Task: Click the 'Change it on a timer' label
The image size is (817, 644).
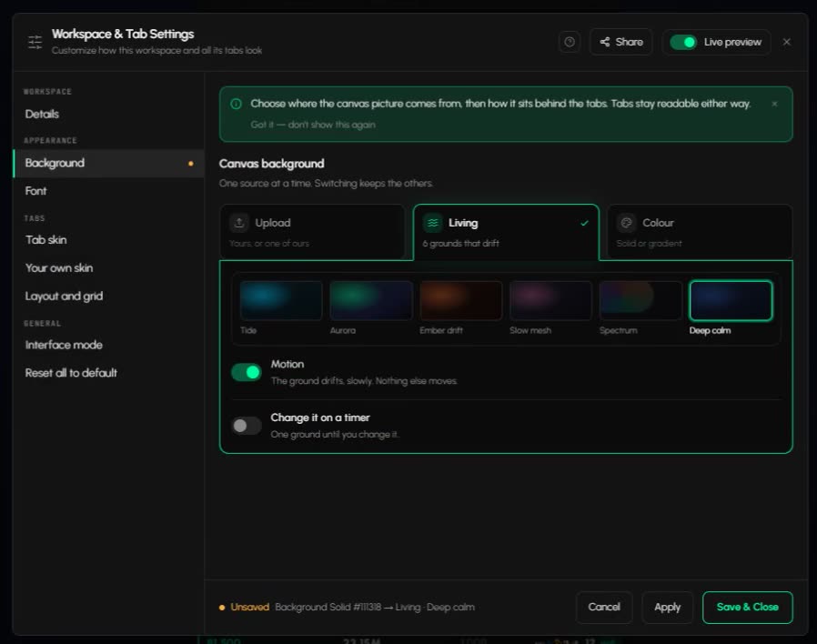Action: click(x=320, y=418)
